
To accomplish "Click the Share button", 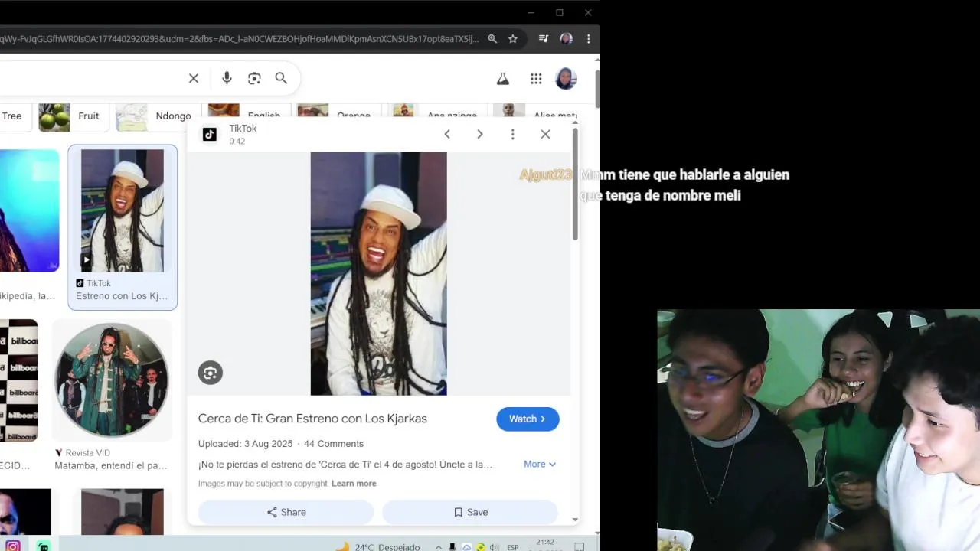I will (x=286, y=512).
